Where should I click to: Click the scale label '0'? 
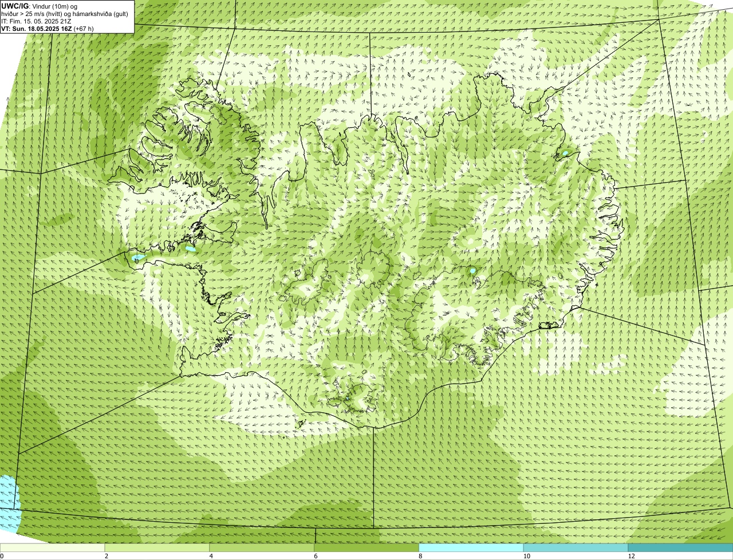pos(2,556)
